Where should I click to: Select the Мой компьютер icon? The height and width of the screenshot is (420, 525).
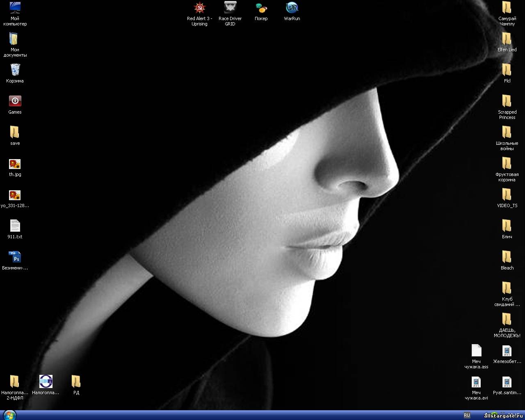(15, 8)
